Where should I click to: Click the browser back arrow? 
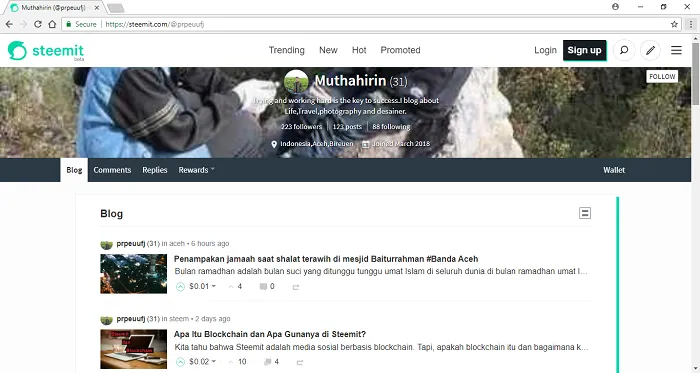(x=9, y=24)
